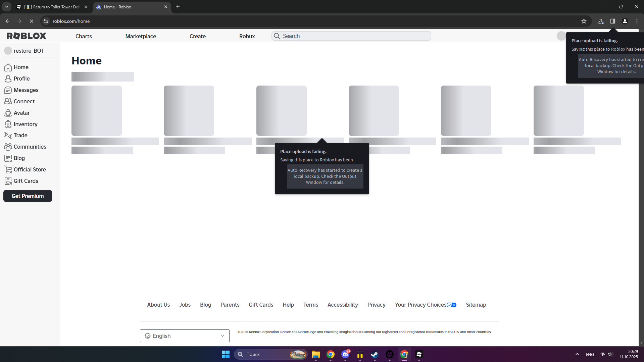Expand the English language selector
Viewport: 644px width, 362px height.
[185, 336]
